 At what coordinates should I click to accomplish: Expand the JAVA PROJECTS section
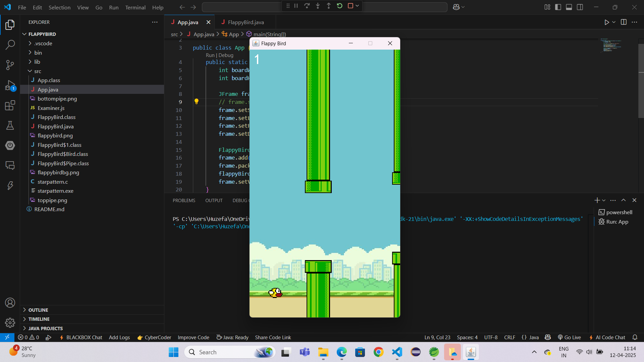point(24,328)
